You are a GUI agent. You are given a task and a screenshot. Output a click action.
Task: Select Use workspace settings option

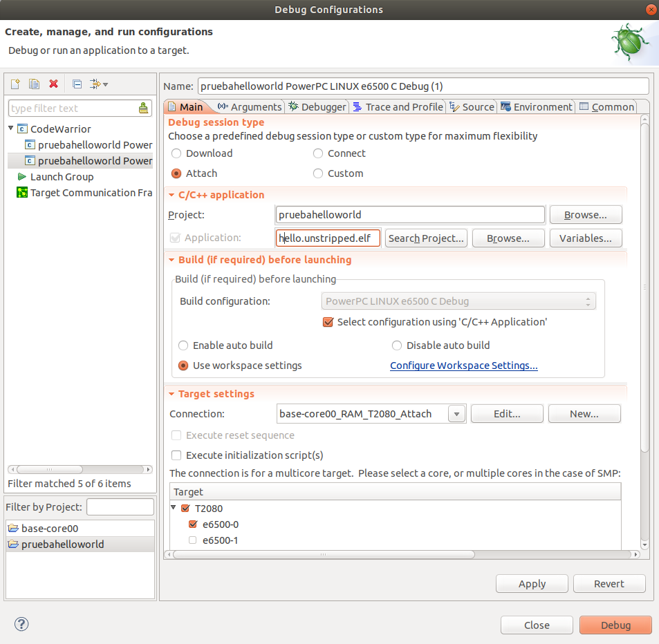[x=183, y=366]
